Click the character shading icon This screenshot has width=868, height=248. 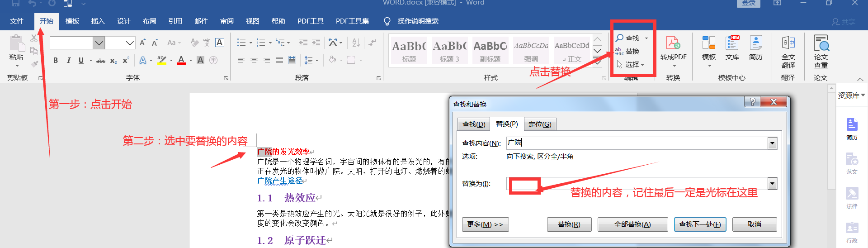coord(201,60)
